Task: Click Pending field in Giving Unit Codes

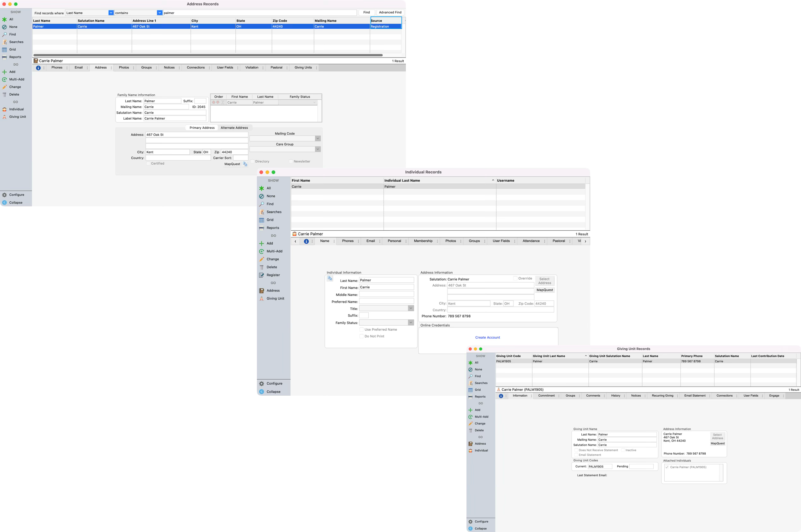Action: (x=641, y=467)
